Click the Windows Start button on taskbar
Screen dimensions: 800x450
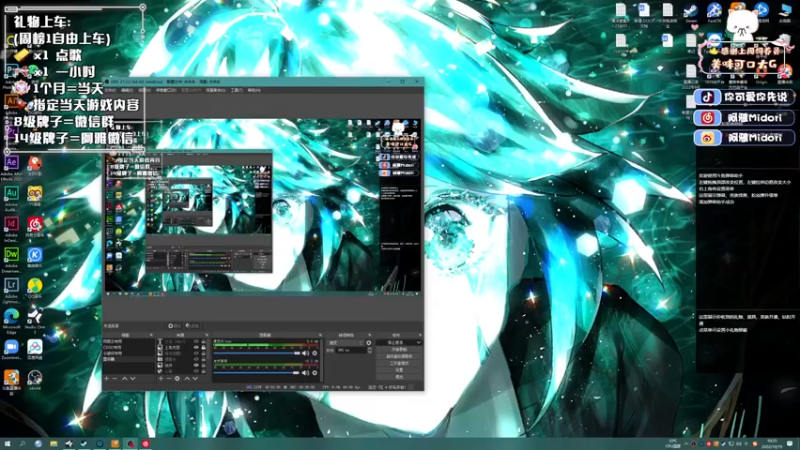click(x=7, y=444)
